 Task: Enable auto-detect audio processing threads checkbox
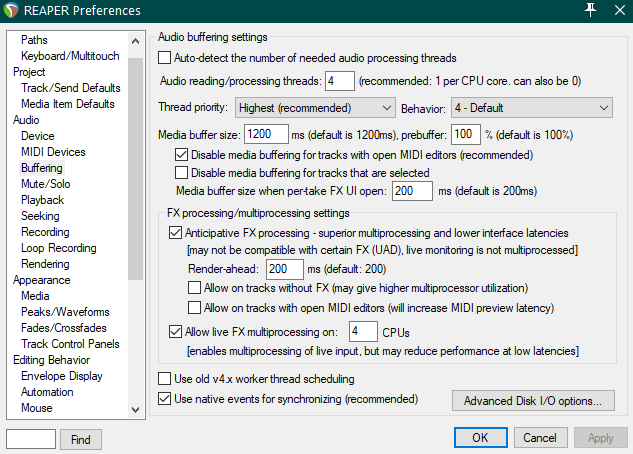point(166,58)
